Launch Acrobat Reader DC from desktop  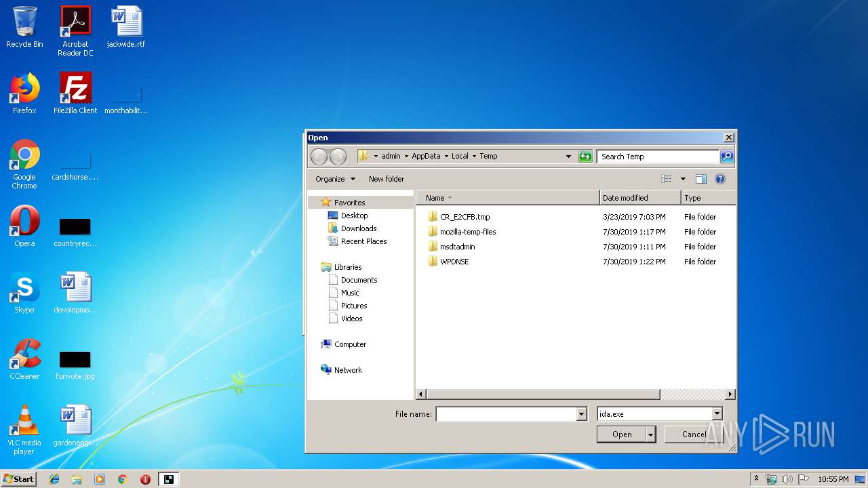pos(75,31)
